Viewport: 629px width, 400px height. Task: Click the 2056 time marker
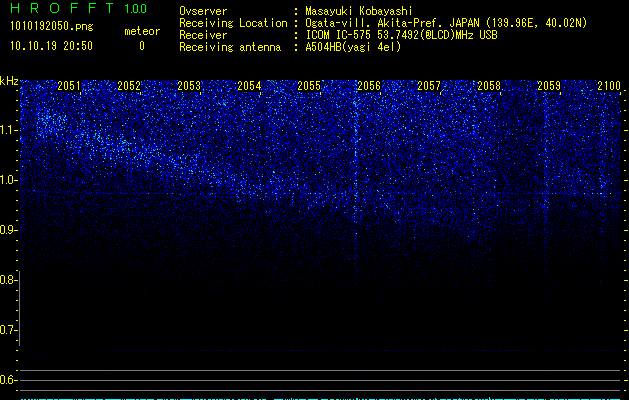[x=369, y=86]
